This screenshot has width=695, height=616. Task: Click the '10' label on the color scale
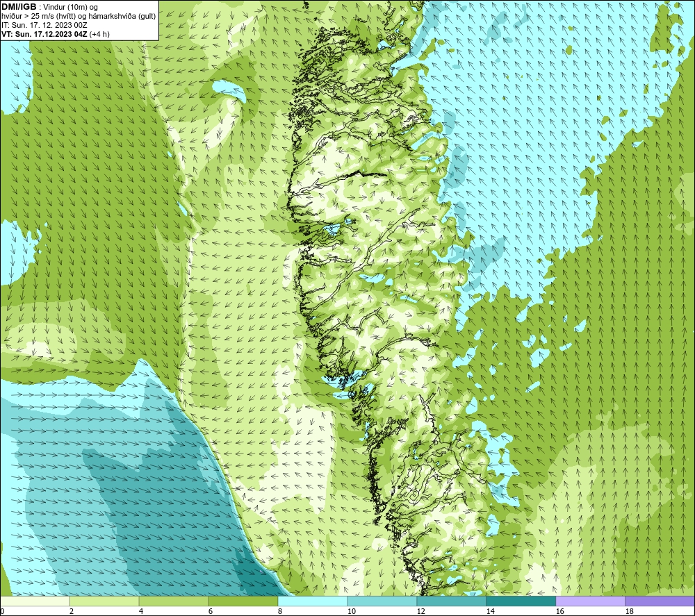(x=351, y=612)
